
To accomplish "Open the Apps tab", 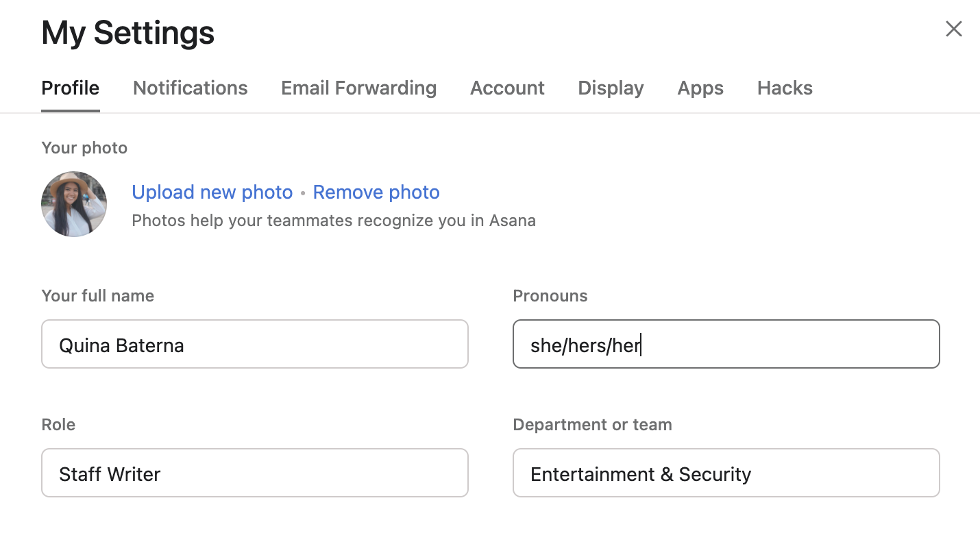I will pos(700,88).
